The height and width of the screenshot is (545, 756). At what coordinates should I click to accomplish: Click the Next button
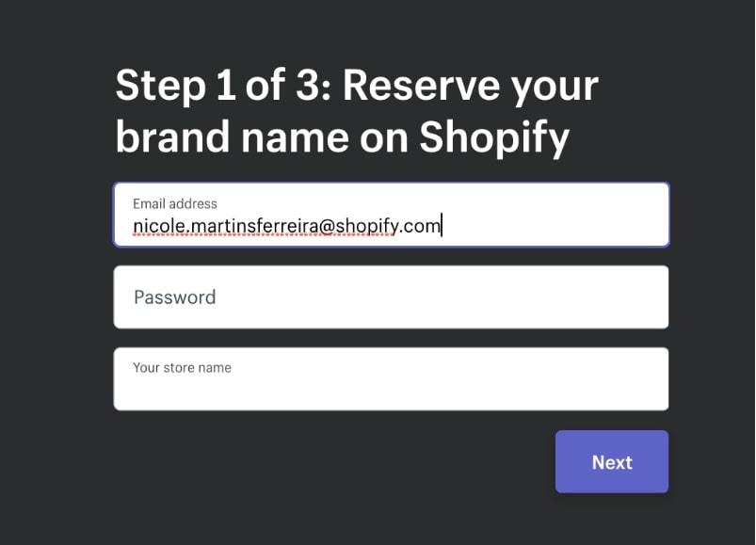click(x=612, y=461)
